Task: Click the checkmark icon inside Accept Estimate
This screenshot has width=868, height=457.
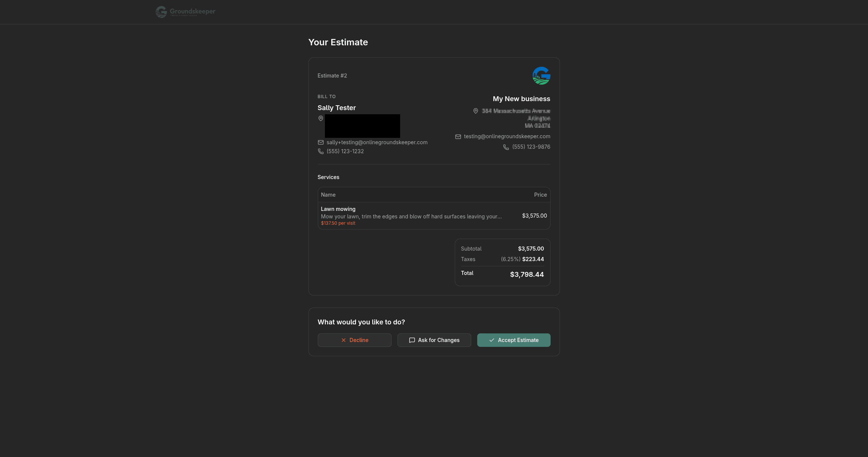Action: pos(491,340)
